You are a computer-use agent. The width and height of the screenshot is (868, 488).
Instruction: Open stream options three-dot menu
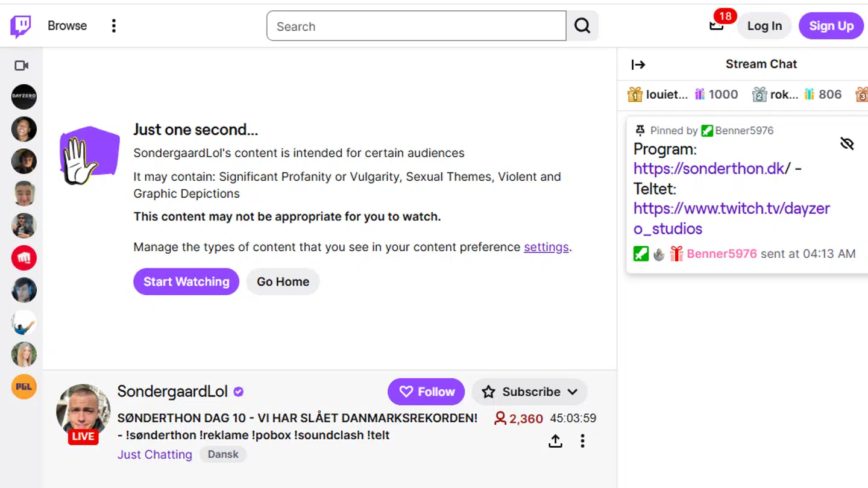[582, 441]
